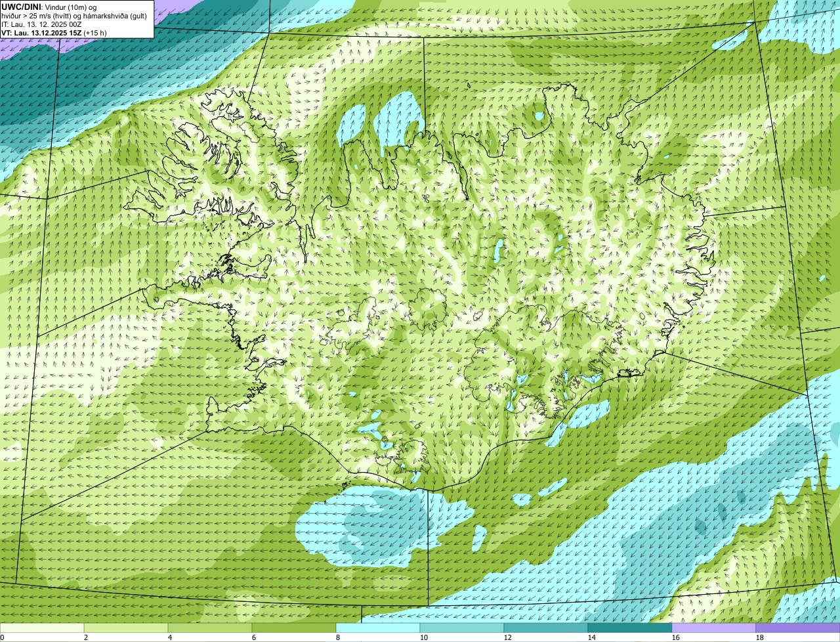840x642 pixels.
Task: Click the scale label '12'
Action: tap(508, 637)
